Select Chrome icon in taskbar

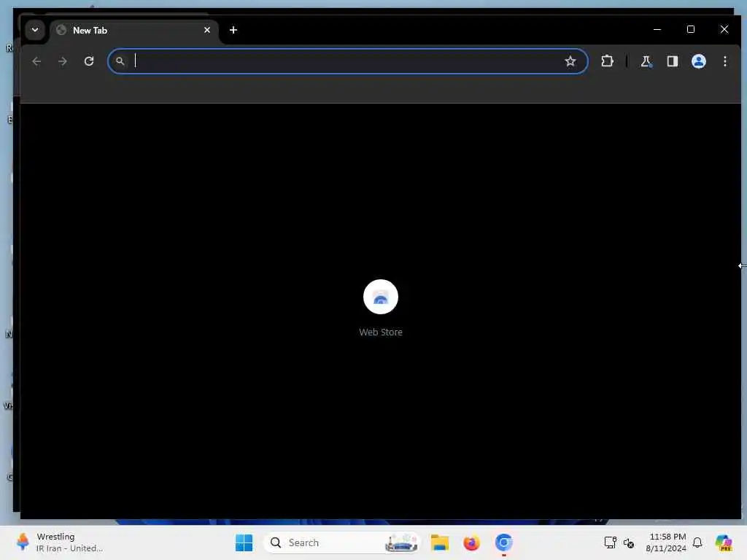point(503,542)
